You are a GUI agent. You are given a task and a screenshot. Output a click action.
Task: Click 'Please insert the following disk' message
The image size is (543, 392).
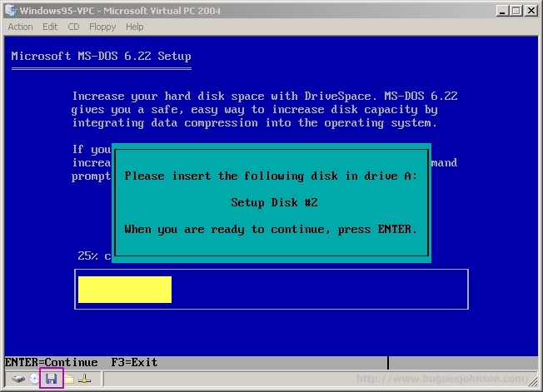tap(271, 176)
